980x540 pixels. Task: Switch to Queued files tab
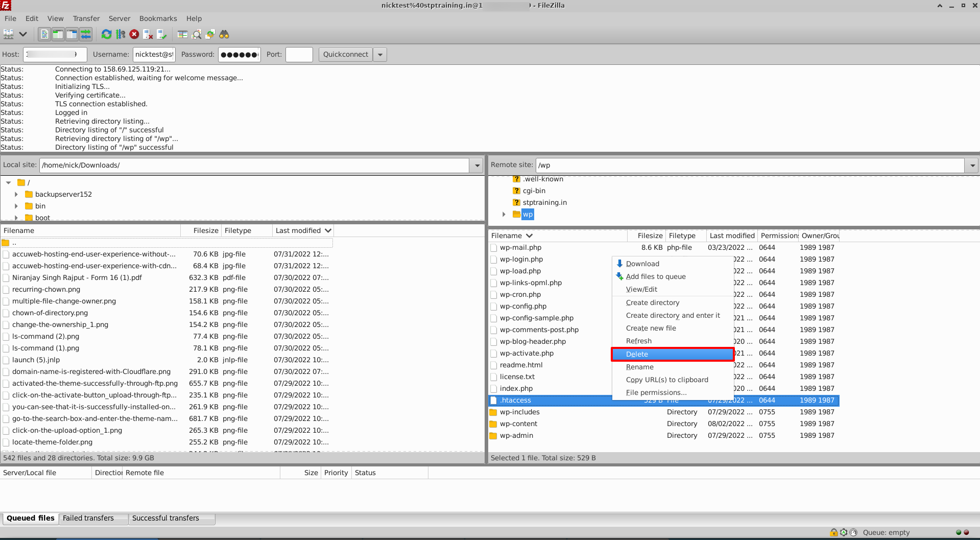30,519
